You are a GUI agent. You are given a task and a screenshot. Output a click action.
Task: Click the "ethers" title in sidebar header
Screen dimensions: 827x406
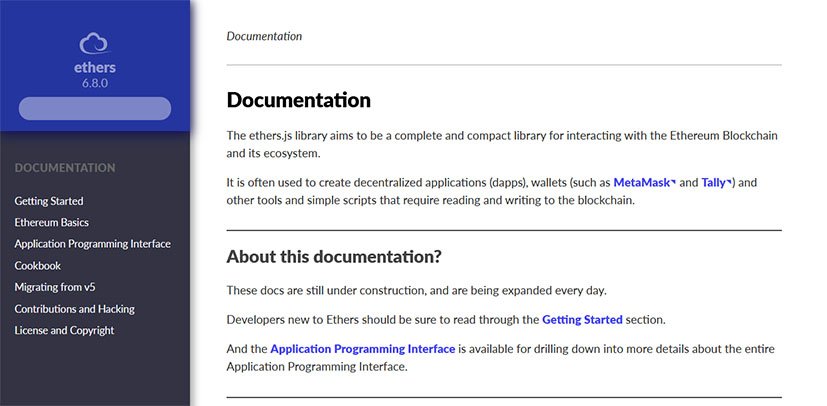(x=95, y=68)
